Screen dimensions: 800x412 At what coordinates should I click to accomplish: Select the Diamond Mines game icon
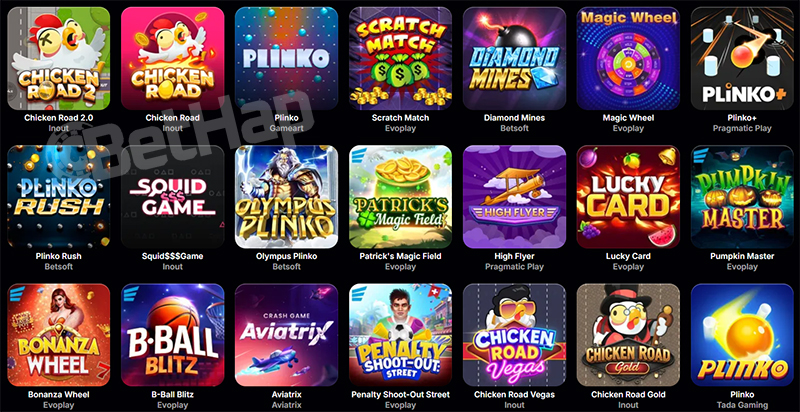coord(514,58)
